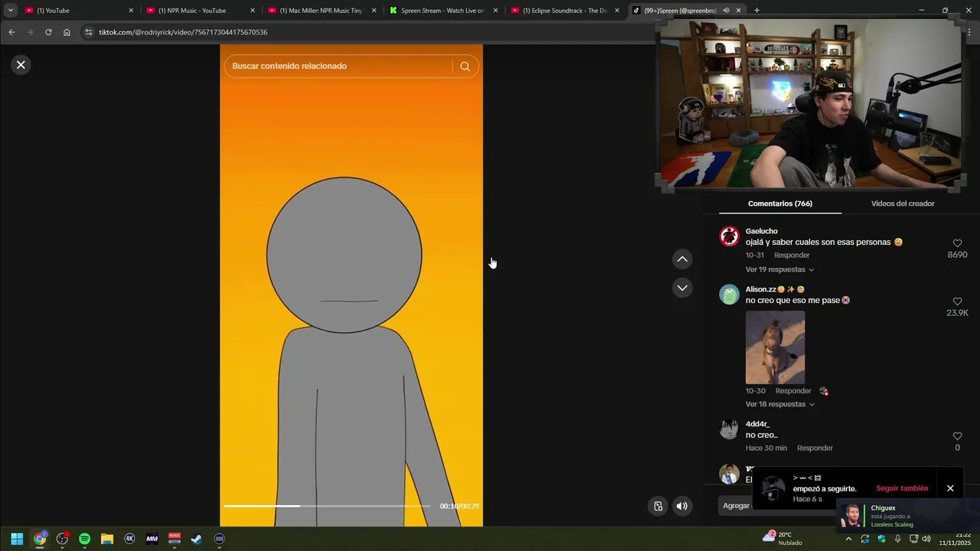
Task: Like Alison.zz's comment heart
Action: [x=957, y=302]
